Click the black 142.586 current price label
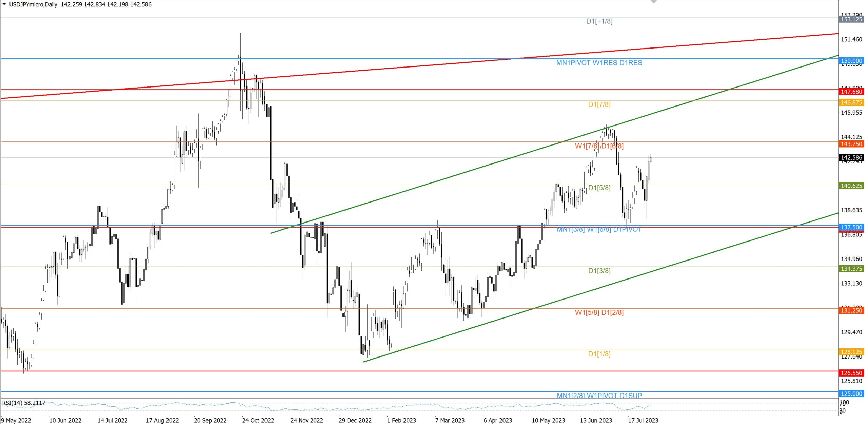This screenshot has height=424, width=868. click(851, 157)
